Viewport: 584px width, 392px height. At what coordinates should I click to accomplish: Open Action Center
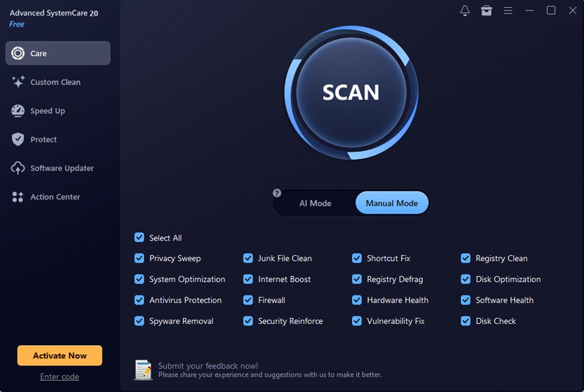(55, 197)
